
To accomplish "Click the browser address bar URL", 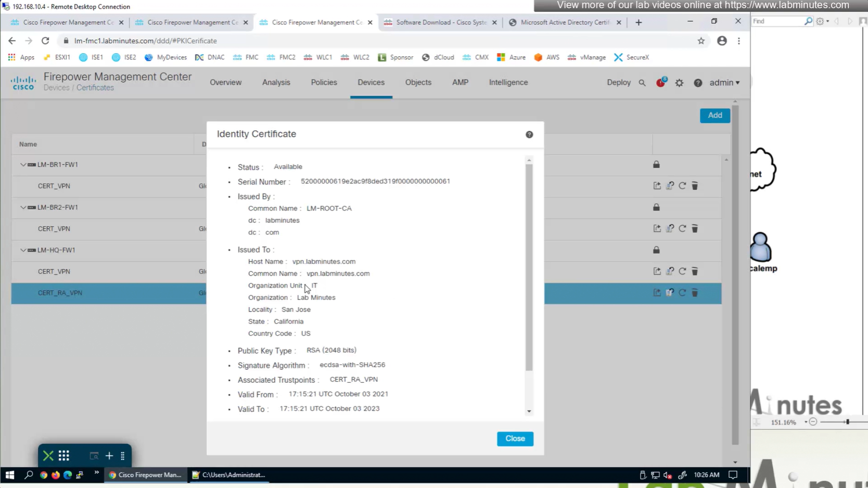I will [145, 41].
